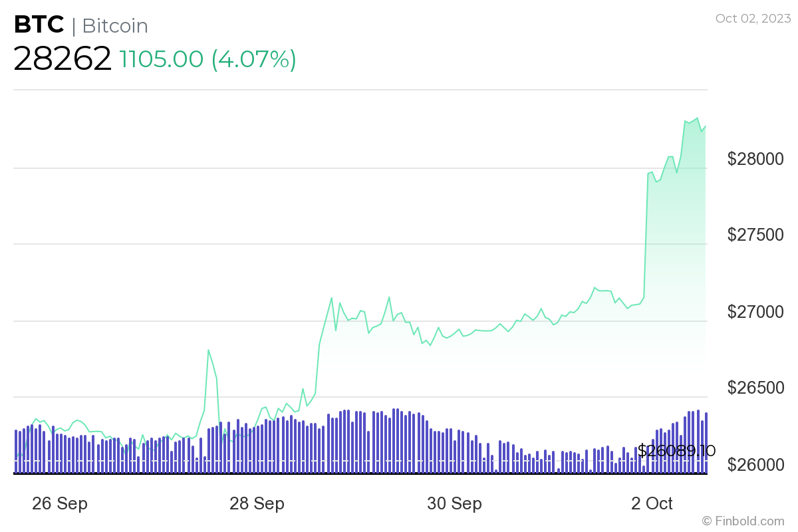Click the current price 28262

(x=63, y=59)
